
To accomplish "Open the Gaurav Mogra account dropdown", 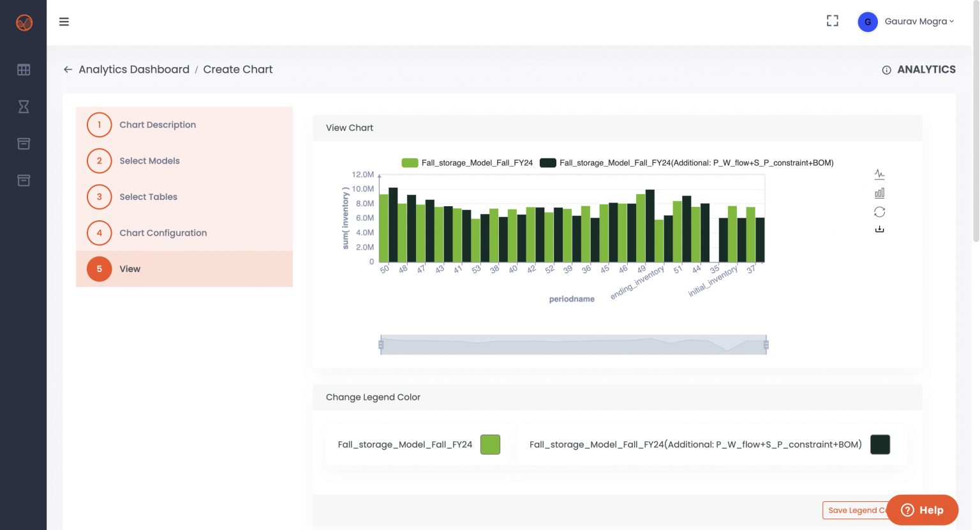I will click(x=919, y=21).
